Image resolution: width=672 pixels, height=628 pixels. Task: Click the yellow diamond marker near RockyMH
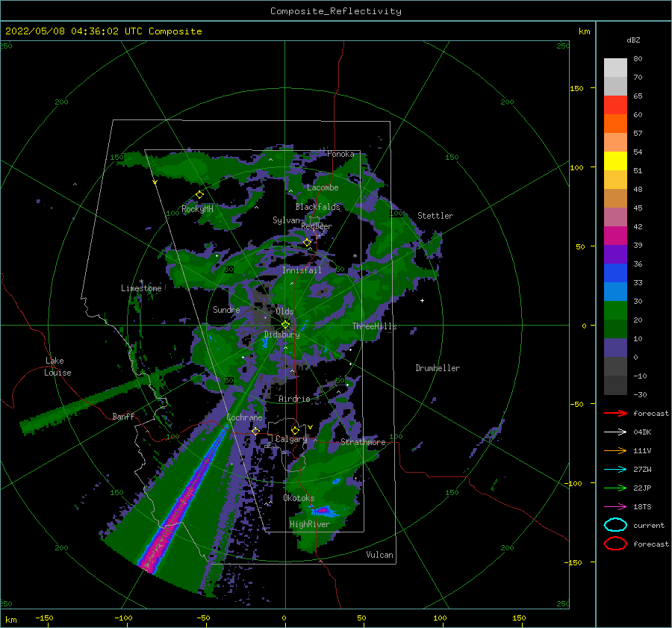199,195
